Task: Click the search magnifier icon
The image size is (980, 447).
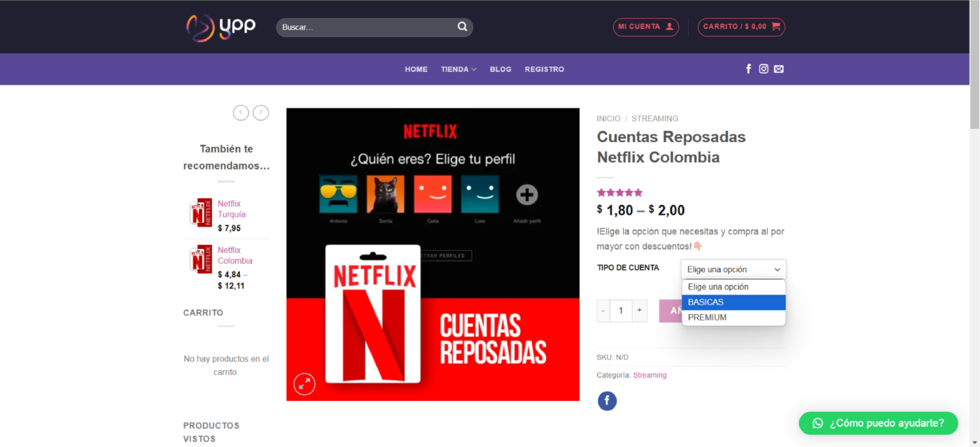Action: pos(462,27)
